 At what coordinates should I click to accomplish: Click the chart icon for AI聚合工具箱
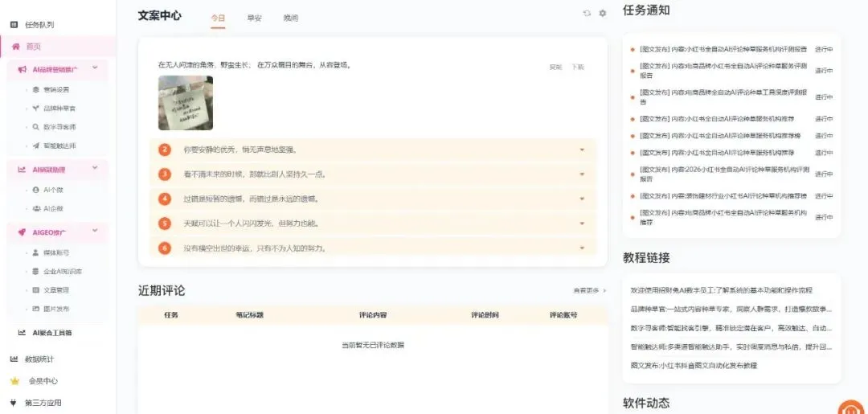click(23, 333)
